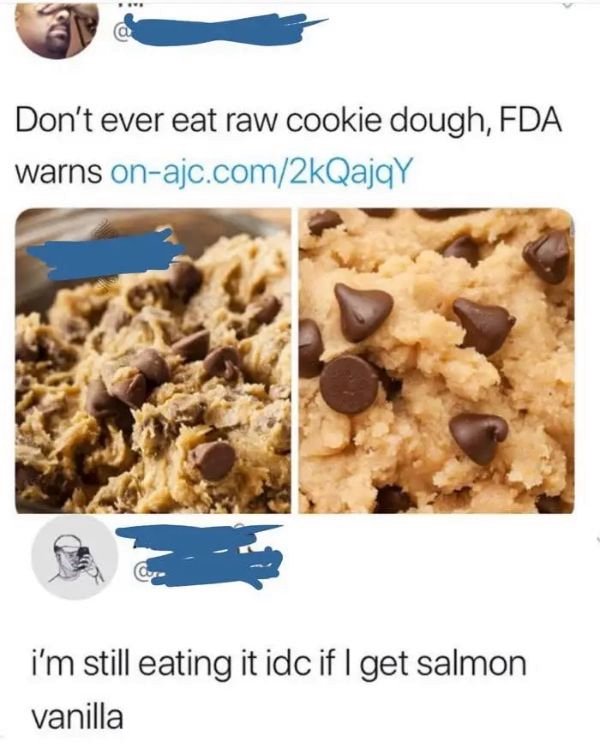The height and width of the screenshot is (747, 600).
Task: Open the reply author's sketch avatar
Action: coord(75,557)
